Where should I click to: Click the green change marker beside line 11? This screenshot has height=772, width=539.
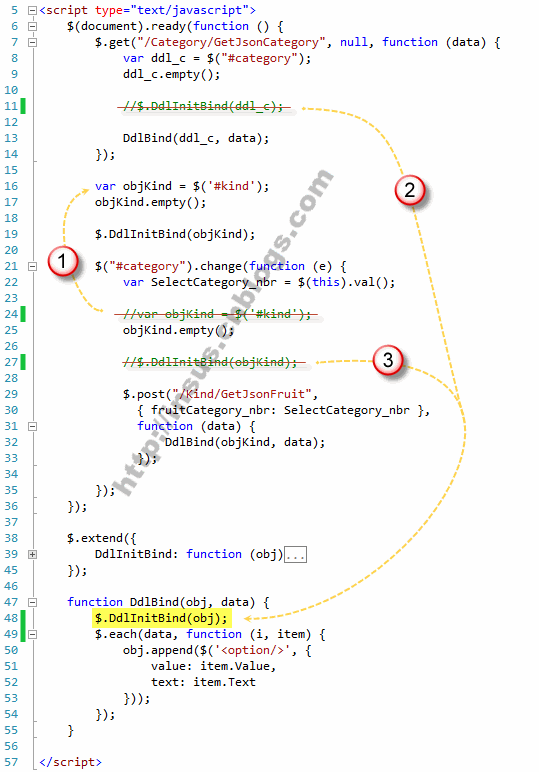coord(23,106)
